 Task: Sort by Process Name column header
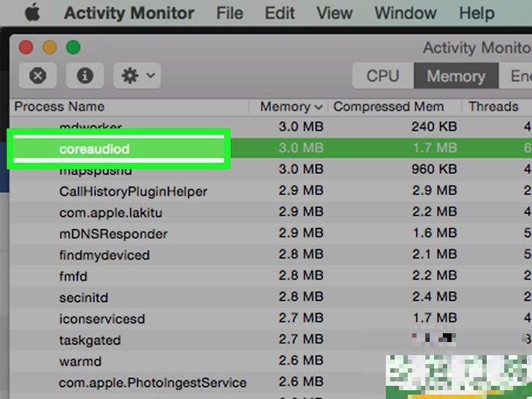click(59, 107)
